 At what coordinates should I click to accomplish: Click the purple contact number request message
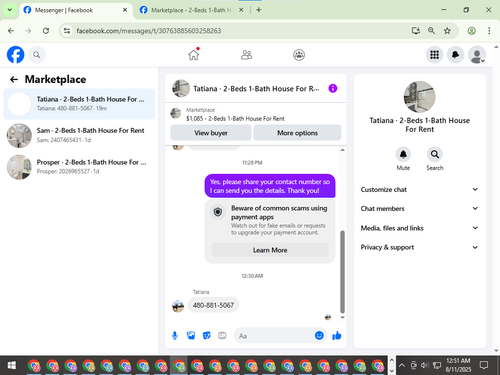[270, 186]
